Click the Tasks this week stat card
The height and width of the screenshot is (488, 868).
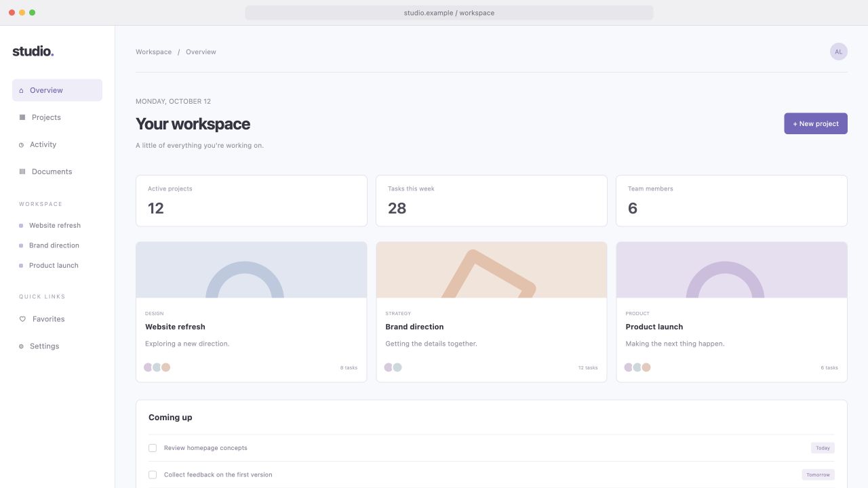point(492,201)
